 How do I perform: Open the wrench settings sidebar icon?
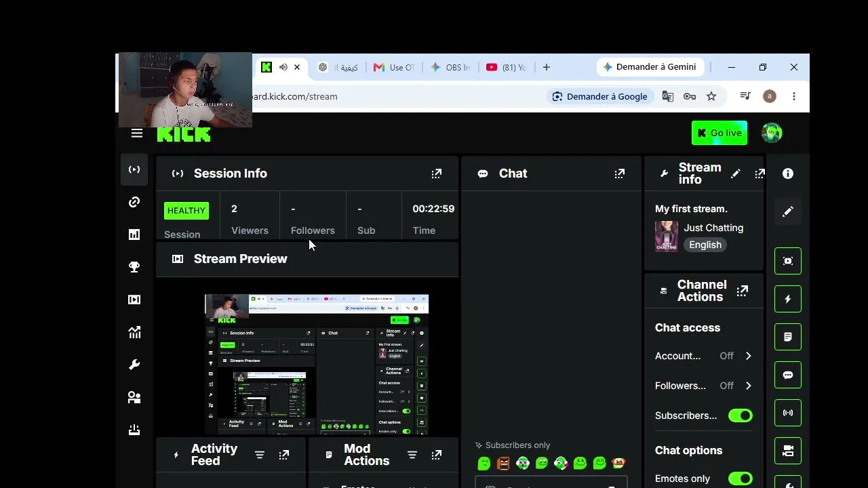(x=134, y=365)
